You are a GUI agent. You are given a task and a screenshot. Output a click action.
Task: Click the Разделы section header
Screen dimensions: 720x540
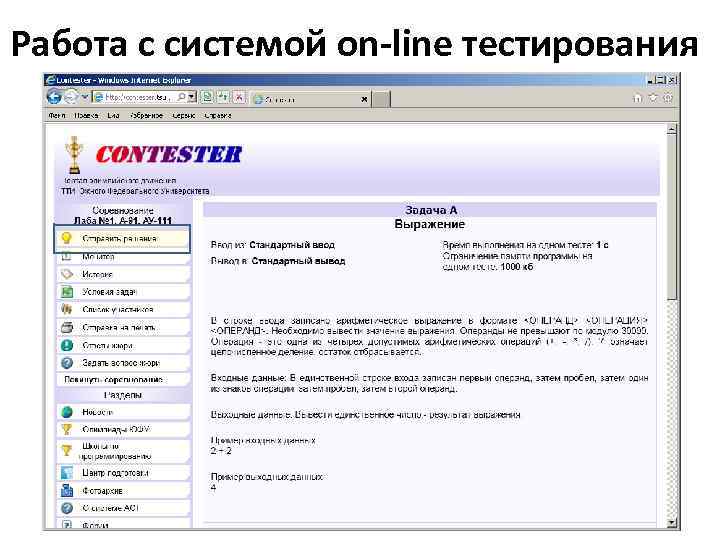[x=123, y=395]
